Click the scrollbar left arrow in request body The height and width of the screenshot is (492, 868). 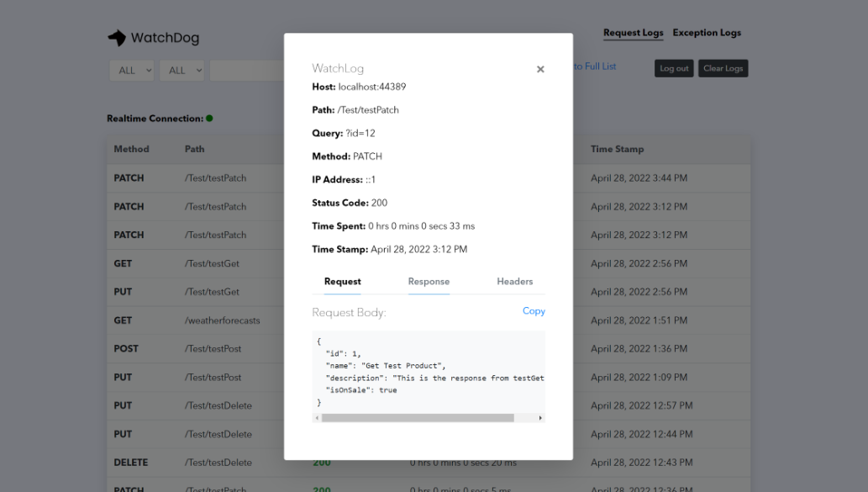(317, 418)
